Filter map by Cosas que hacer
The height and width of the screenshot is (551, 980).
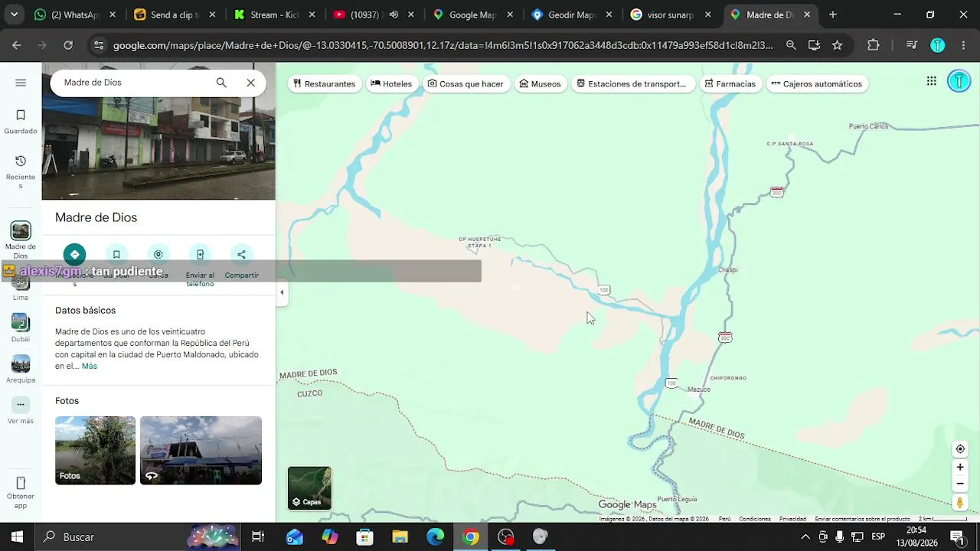(465, 83)
